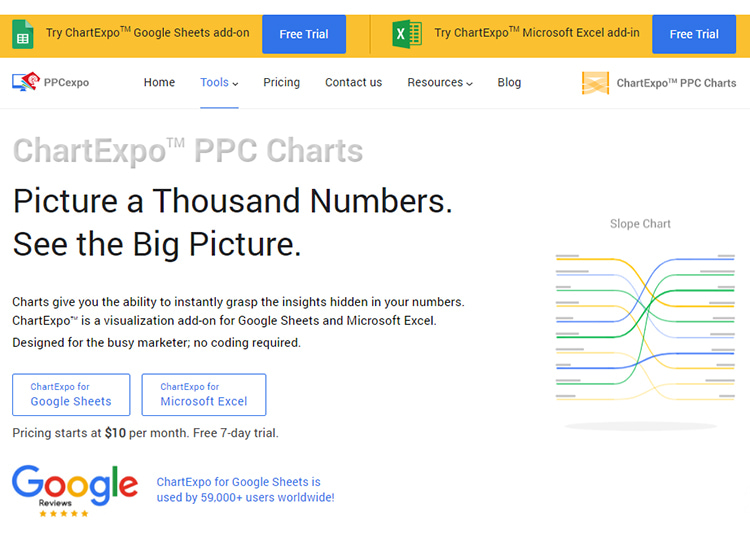The image size is (750, 534).
Task: Go to the Home menu item
Action: (159, 82)
